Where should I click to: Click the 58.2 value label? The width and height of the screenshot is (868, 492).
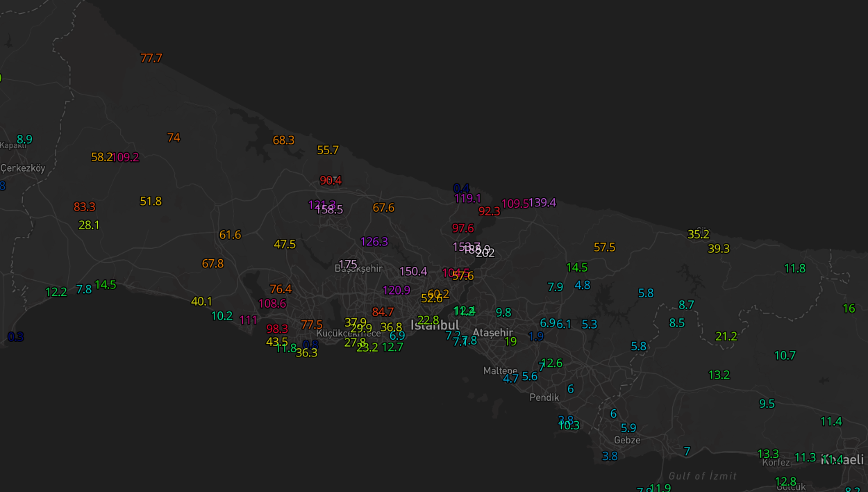101,157
